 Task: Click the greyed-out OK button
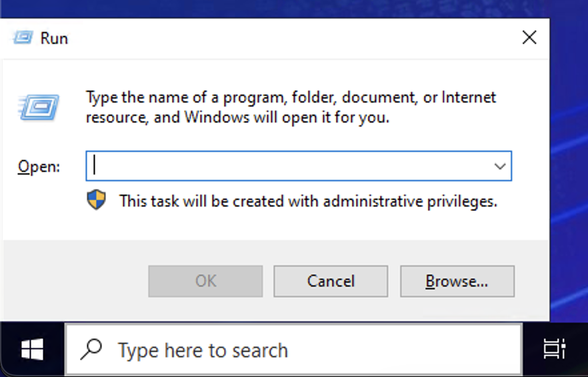205,281
